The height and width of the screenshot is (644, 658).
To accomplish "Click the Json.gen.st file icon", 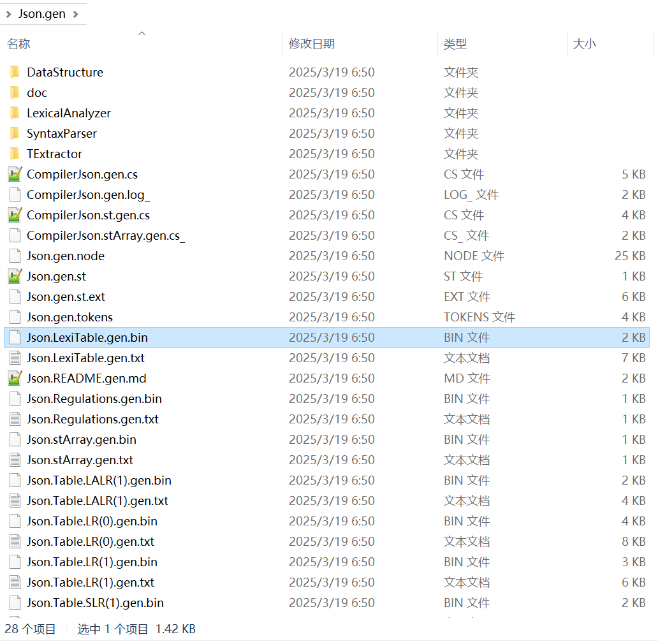I will 15,277.
